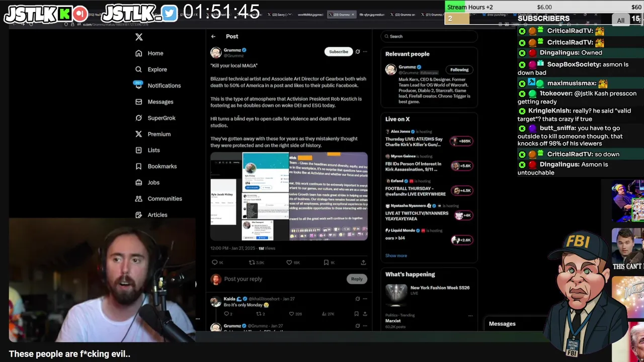
Task: Open SuperGrok in the sidebar
Action: pyautogui.click(x=155, y=118)
